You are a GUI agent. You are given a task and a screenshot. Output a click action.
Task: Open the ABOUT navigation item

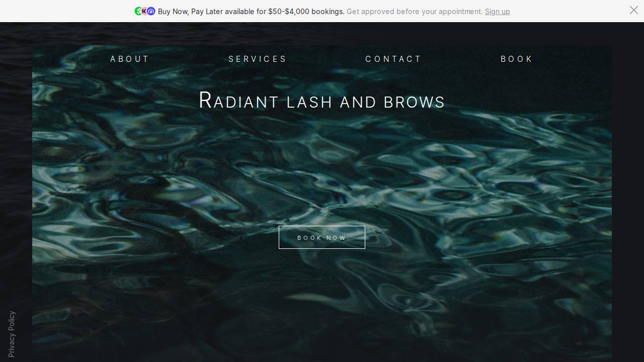coord(129,59)
